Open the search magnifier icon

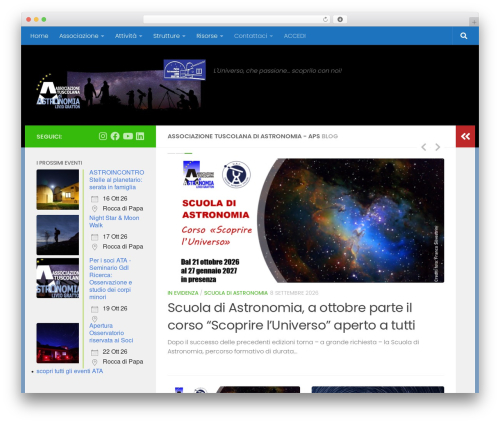(463, 36)
